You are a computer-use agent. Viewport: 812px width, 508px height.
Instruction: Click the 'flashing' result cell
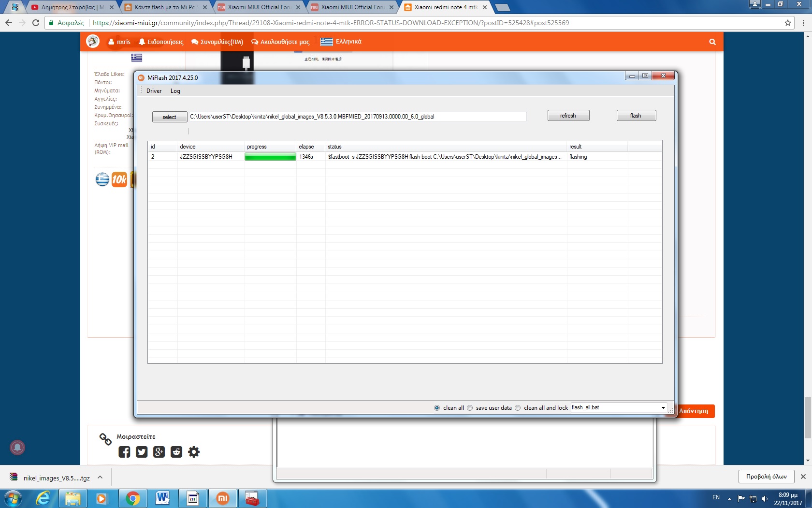tap(578, 157)
